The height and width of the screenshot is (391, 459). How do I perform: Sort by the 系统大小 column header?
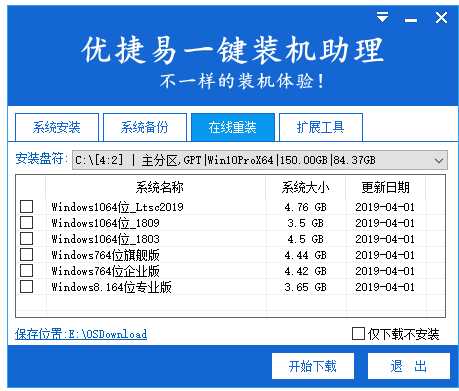tap(306, 187)
